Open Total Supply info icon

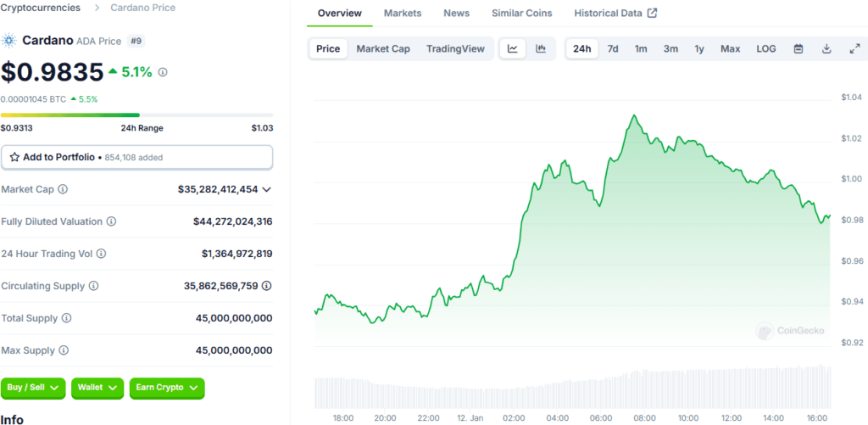pos(67,318)
